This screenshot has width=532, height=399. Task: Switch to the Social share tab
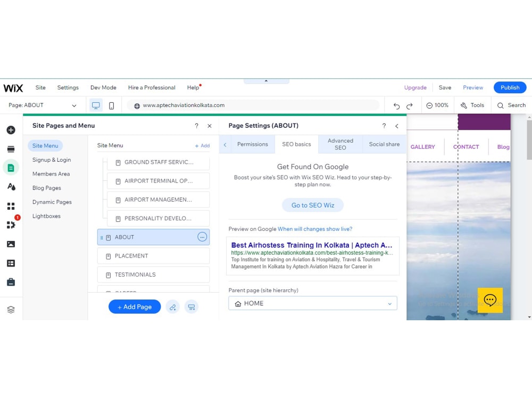384,144
